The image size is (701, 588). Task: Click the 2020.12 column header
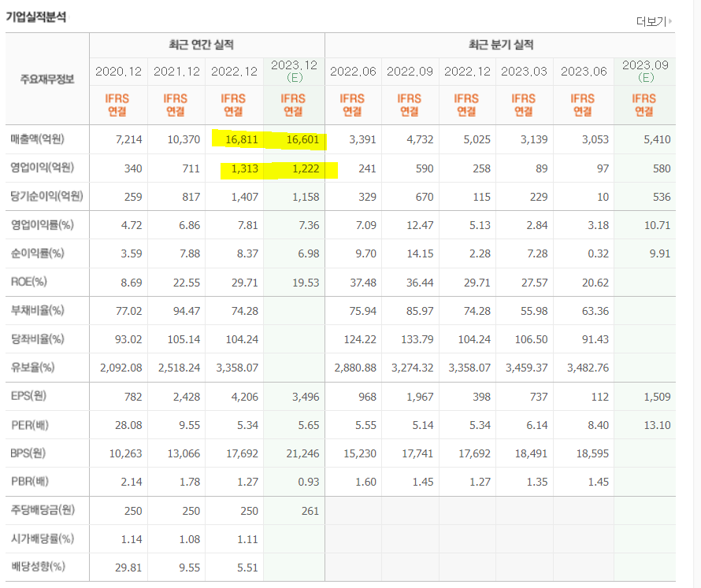pyautogui.click(x=118, y=72)
